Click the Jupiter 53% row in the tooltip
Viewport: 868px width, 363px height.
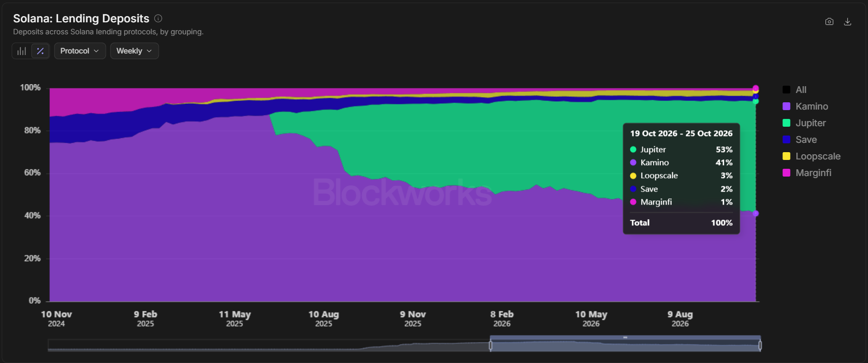coord(681,150)
